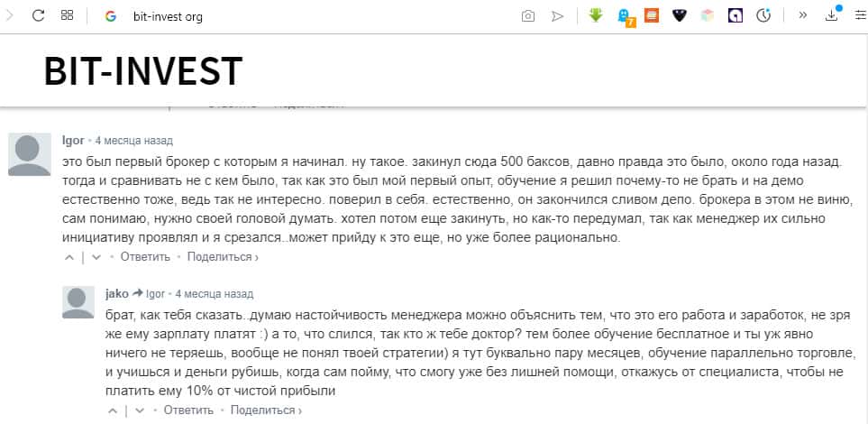This screenshot has height=424, width=868.
Task: Open the pastel cube extension icon
Action: click(708, 15)
